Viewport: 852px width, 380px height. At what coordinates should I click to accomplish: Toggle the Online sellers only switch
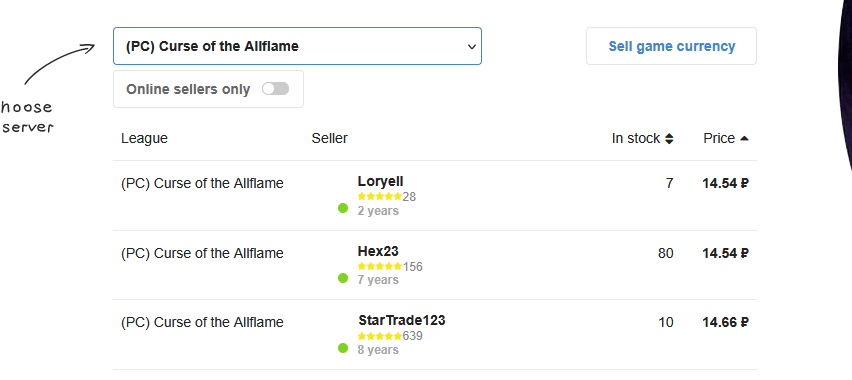[x=275, y=89]
